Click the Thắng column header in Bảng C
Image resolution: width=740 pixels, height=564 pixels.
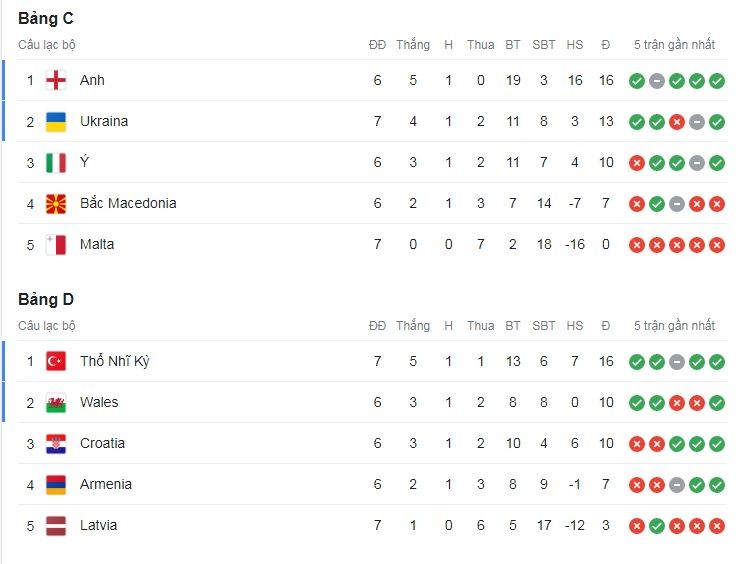point(412,44)
